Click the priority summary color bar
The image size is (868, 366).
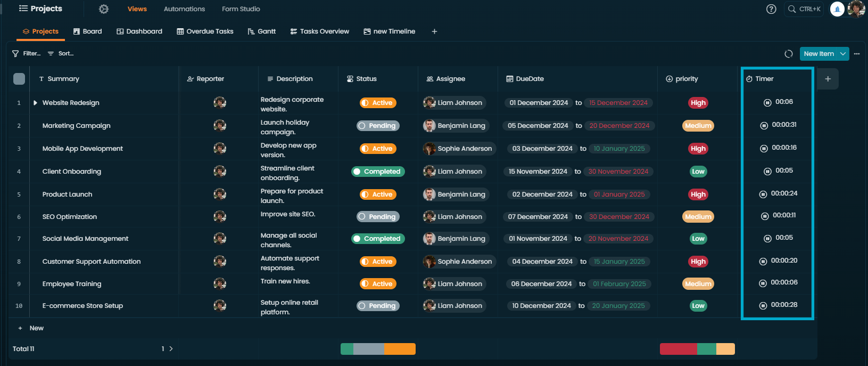tap(697, 349)
